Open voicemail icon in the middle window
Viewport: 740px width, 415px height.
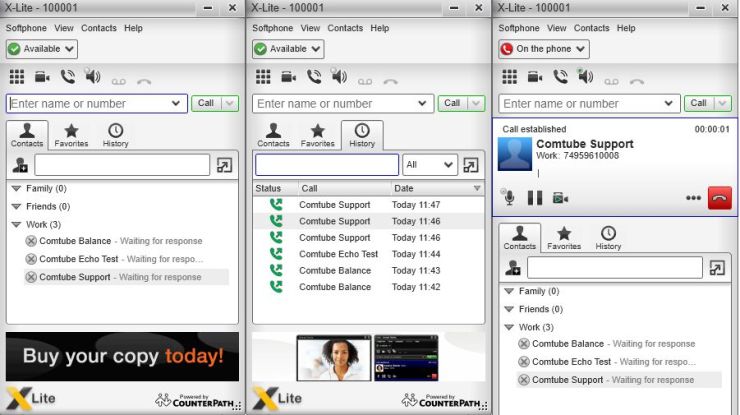365,82
